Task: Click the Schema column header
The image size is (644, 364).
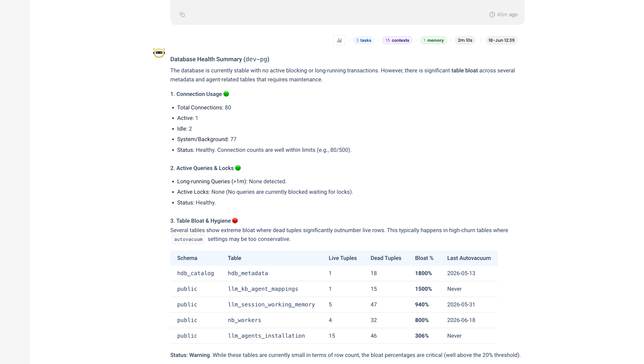Action: coord(187,258)
